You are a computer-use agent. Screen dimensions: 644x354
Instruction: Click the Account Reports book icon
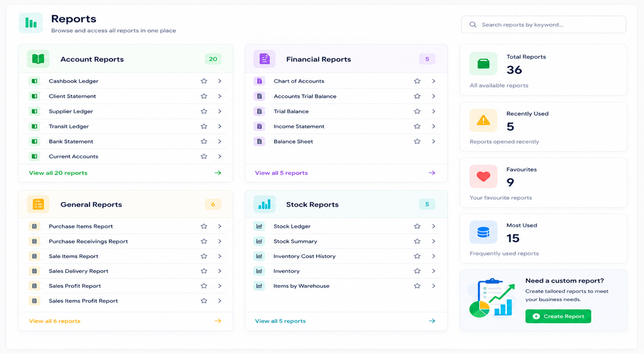(x=38, y=59)
